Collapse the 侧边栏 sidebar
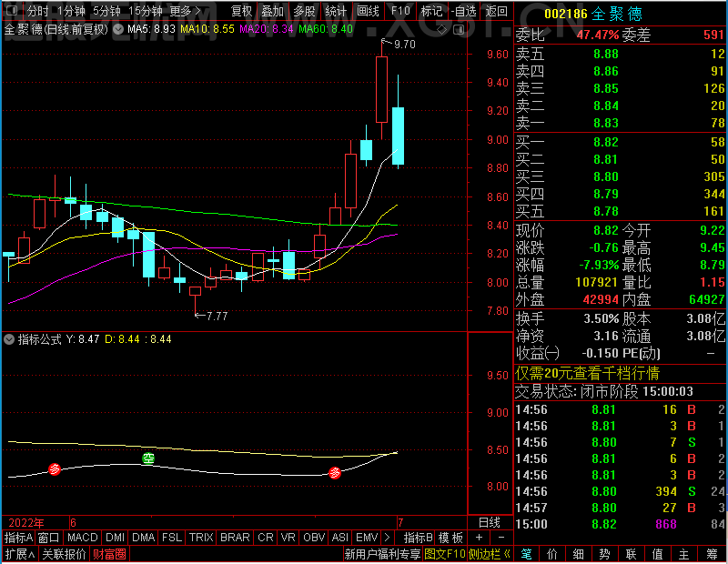Screen dimensions: 728x564 tap(489, 554)
